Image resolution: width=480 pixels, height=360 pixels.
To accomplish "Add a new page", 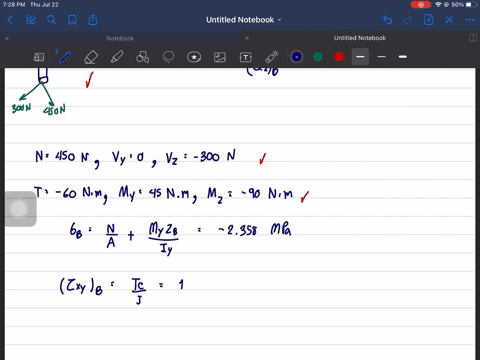I will tap(429, 20).
